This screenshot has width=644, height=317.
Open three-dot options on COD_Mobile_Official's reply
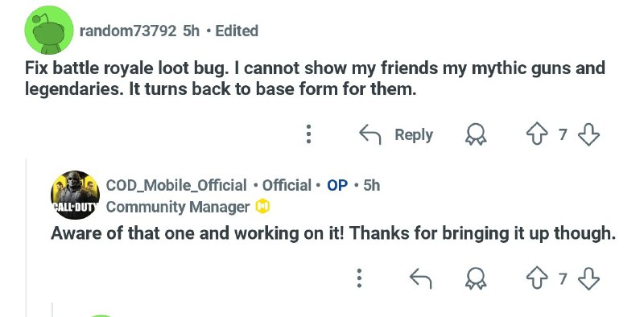coord(359,278)
